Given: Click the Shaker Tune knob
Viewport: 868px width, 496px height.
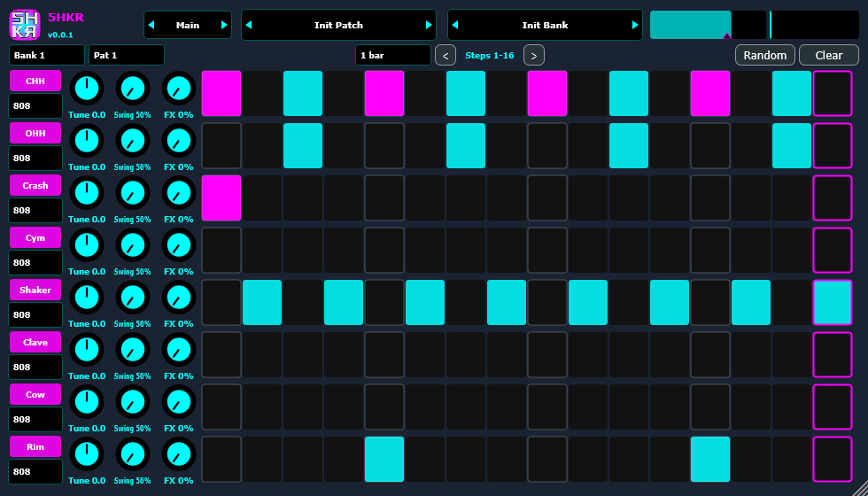Looking at the screenshot, I should pos(87,298).
